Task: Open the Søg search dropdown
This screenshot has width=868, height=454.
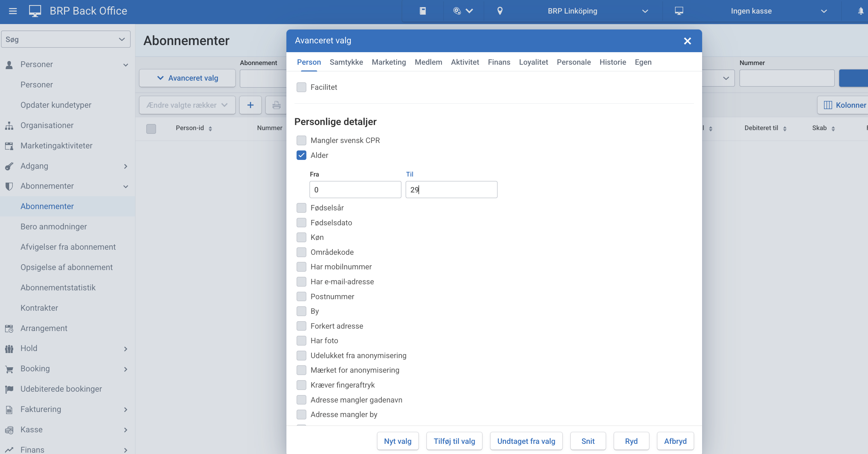Action: pos(66,39)
